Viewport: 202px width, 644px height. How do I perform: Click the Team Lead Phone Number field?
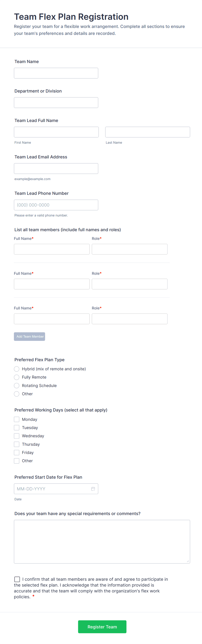pos(56,205)
